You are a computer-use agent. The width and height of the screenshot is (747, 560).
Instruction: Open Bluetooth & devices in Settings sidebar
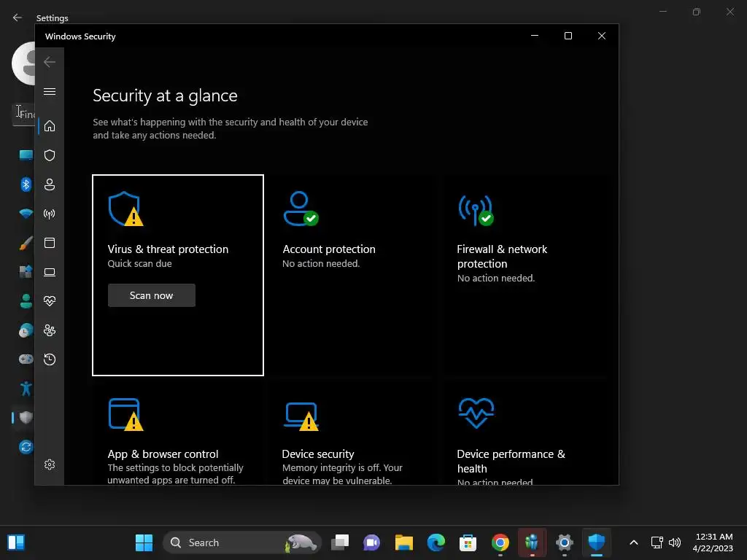(x=26, y=184)
